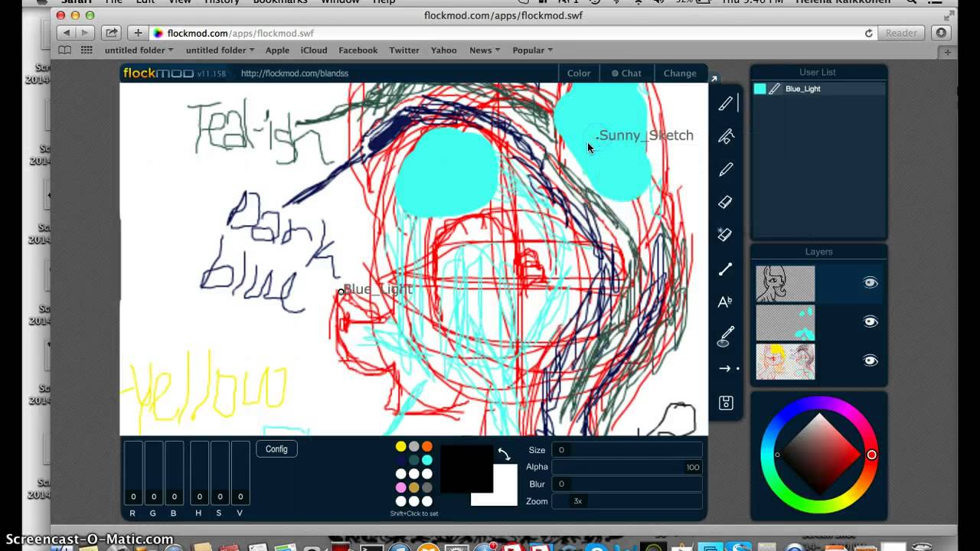Select the brush tool in the tool strip
Viewport: 980px width, 551px height.
(x=725, y=103)
